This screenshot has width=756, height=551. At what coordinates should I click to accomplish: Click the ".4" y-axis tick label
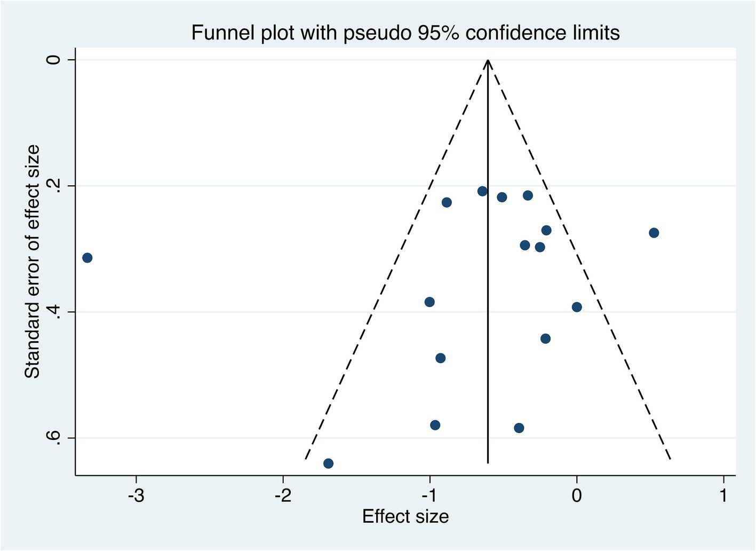[x=53, y=312]
